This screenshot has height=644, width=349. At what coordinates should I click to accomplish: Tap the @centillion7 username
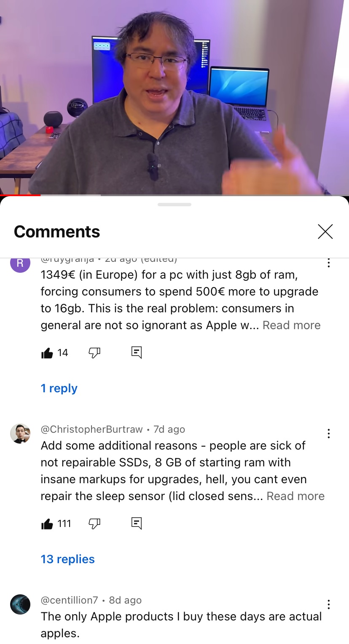click(69, 600)
